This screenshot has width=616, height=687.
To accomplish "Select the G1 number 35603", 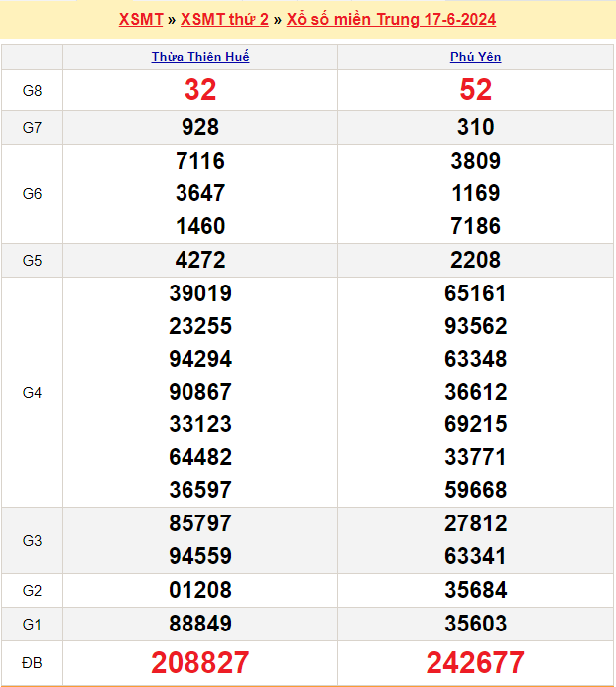I will (x=476, y=624).
